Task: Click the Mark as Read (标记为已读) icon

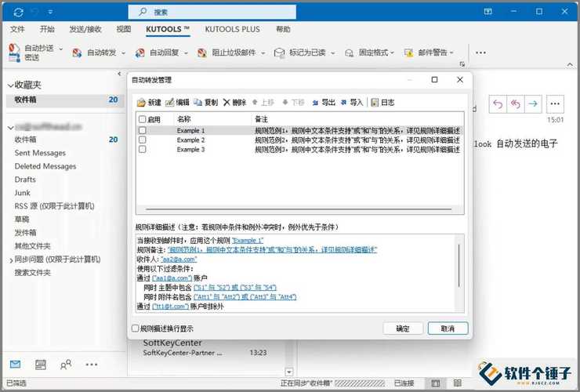Action: click(279, 53)
